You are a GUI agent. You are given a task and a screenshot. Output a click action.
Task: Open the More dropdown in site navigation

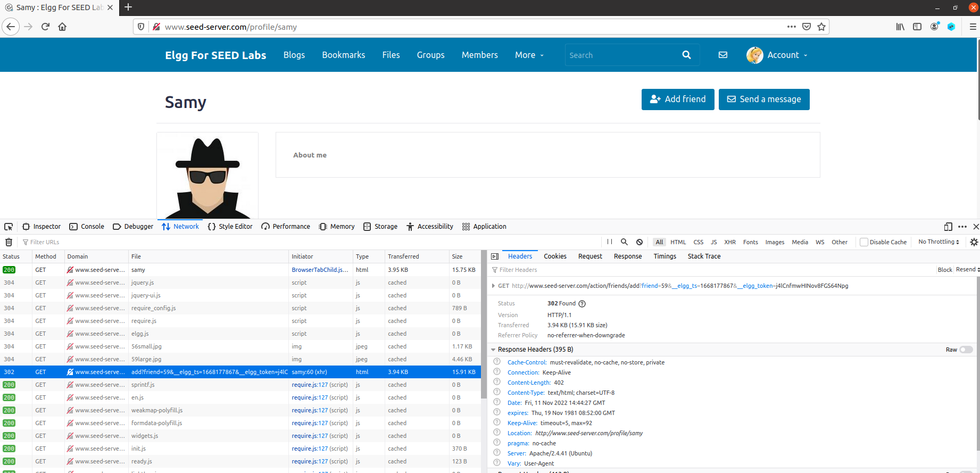tap(529, 55)
